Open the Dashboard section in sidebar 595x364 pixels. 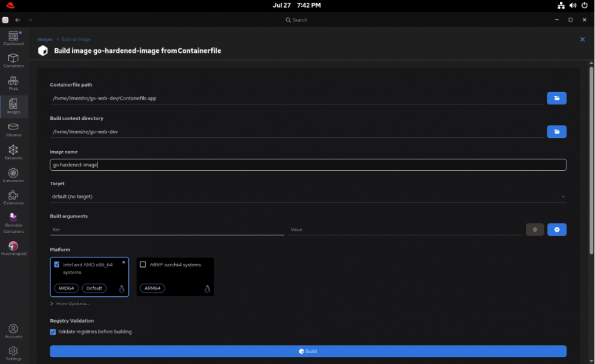pos(13,38)
